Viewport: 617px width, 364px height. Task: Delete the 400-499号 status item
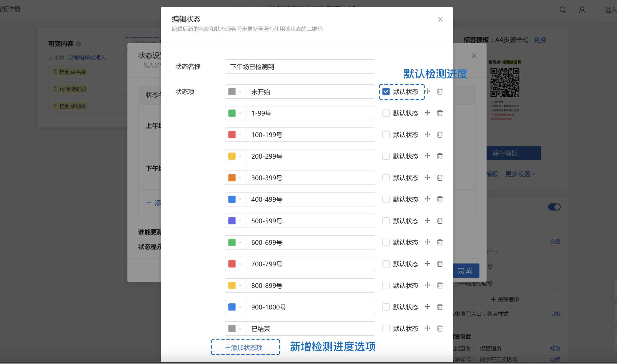(x=440, y=199)
